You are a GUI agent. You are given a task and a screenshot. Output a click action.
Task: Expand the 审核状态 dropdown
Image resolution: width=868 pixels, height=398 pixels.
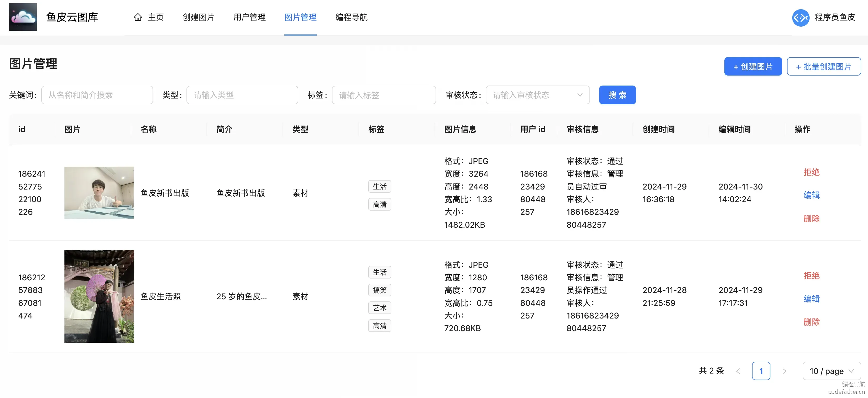537,95
